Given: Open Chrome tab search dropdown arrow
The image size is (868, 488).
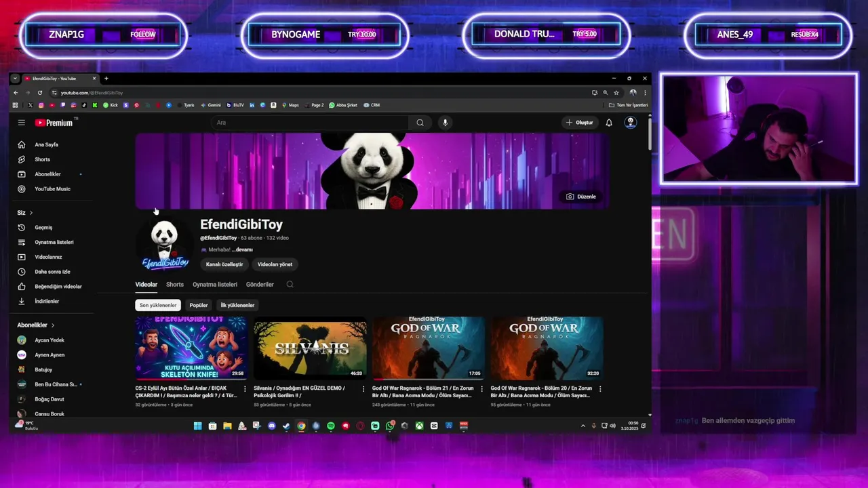Looking at the screenshot, I should [15, 79].
